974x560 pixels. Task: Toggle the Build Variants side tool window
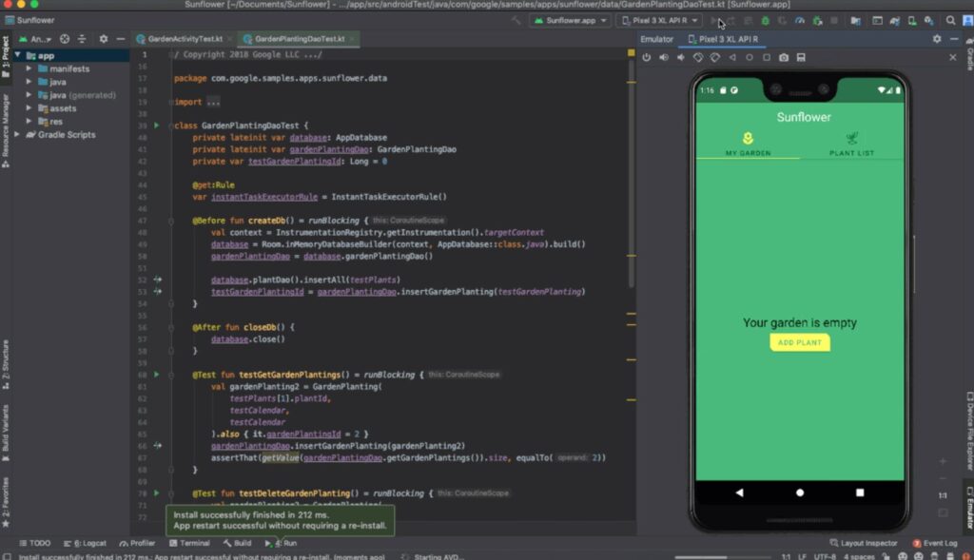(6, 433)
